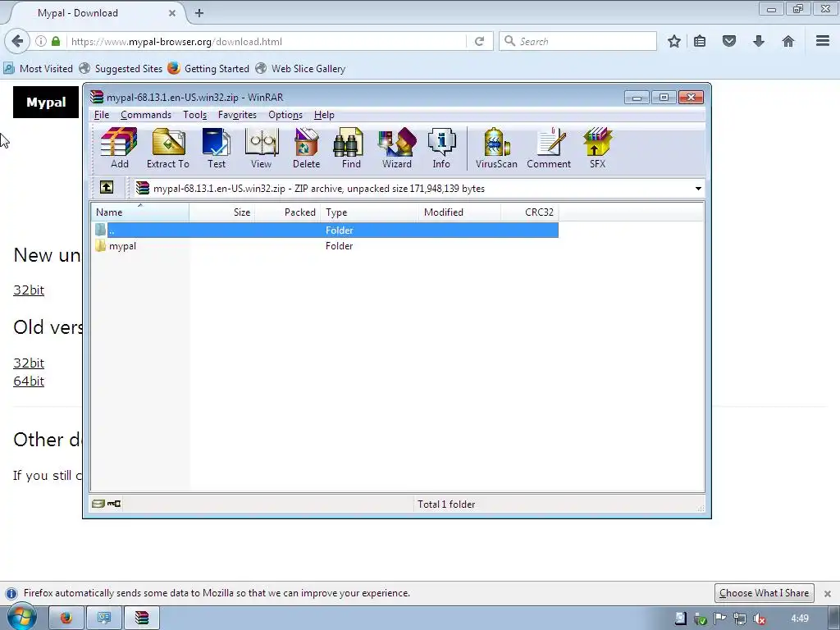The height and width of the screenshot is (630, 840).
Task: Click the 'Total 1 folder' status text
Action: click(x=446, y=504)
